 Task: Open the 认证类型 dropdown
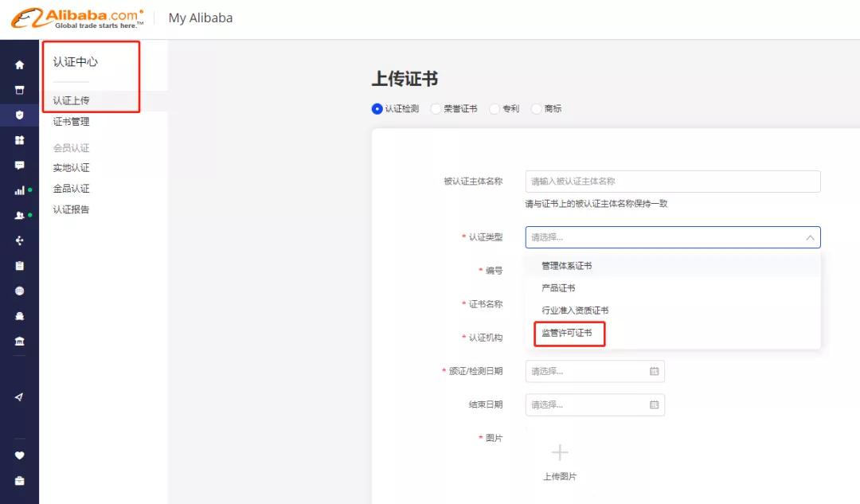[x=673, y=236]
